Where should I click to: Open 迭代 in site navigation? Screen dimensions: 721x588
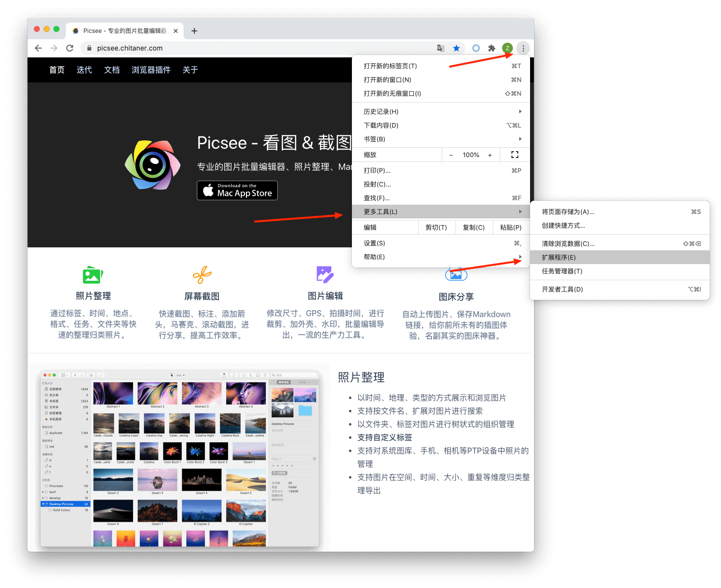[x=84, y=70]
